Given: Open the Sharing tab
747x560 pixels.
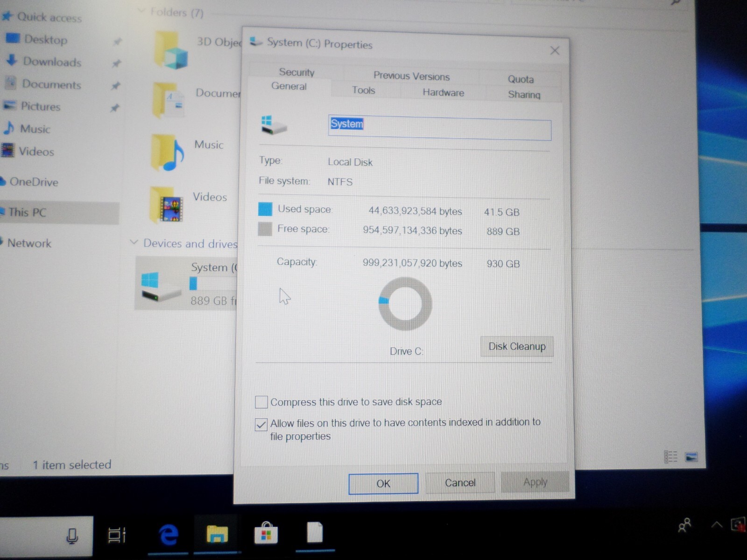Looking at the screenshot, I should click(x=524, y=94).
